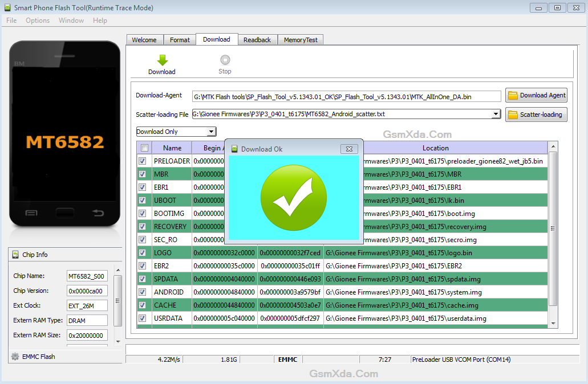588x384 pixels.
Task: Click the EMMC status bar entry
Action: 287,360
